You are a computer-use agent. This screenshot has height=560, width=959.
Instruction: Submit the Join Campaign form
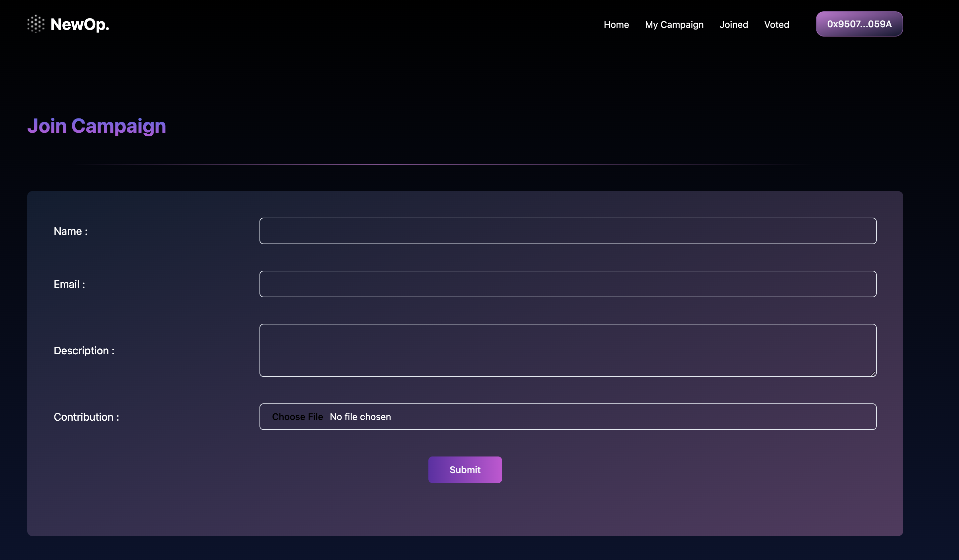point(465,470)
